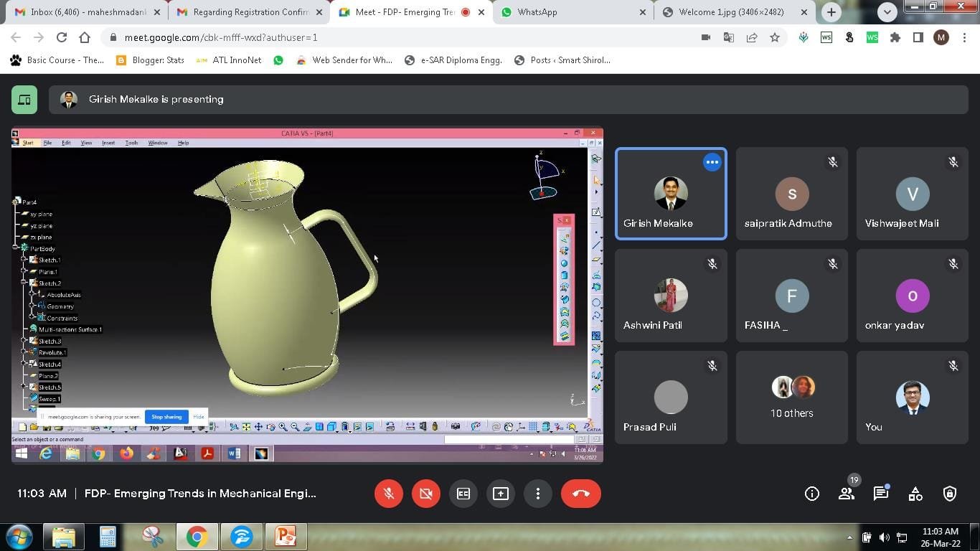Open the Blogger: Stats bookmark
Image resolution: width=980 pixels, height=551 pixels.
[150, 60]
